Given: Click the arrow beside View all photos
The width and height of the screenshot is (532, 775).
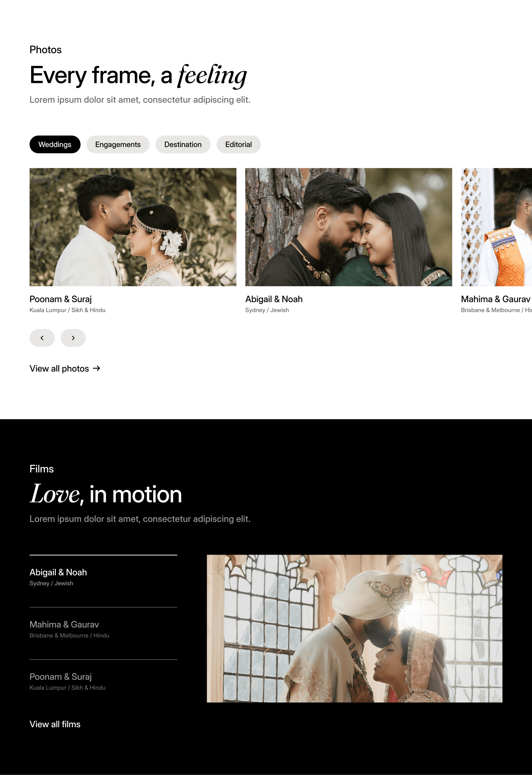Looking at the screenshot, I should click(x=96, y=368).
